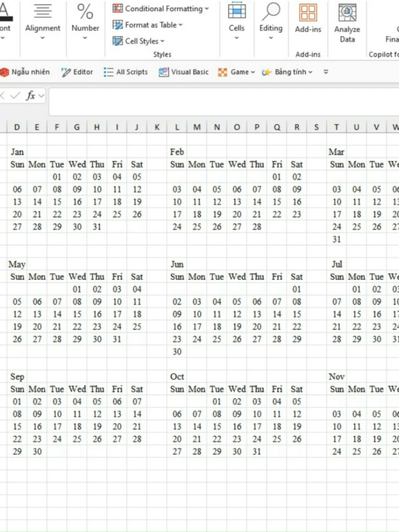Open Cell Styles gallery
The width and height of the screenshot is (399, 532).
click(x=138, y=41)
